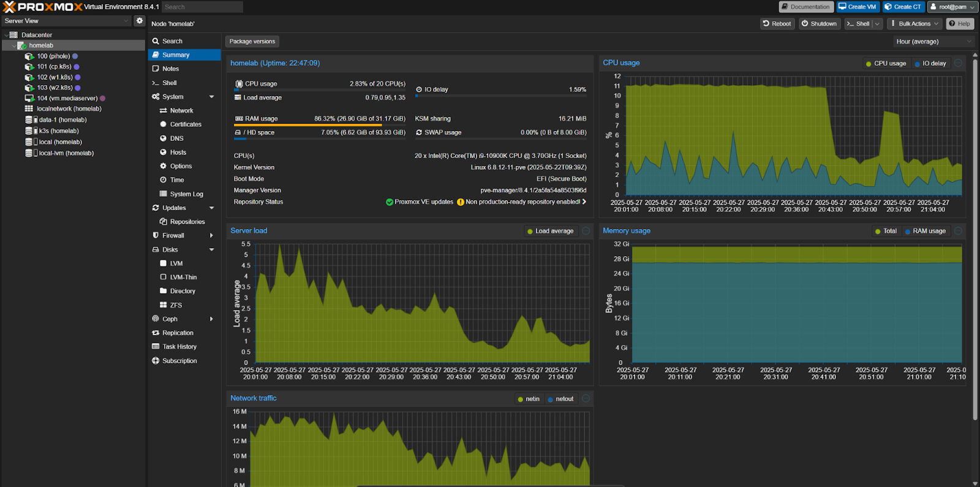
Task: Click the Reboot button
Action: click(777, 24)
